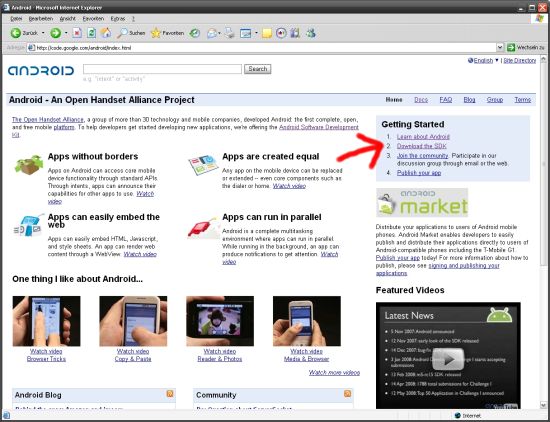The height and width of the screenshot is (422, 550).
Task: Click the green Zurück back arrow
Action: [x=16, y=33]
